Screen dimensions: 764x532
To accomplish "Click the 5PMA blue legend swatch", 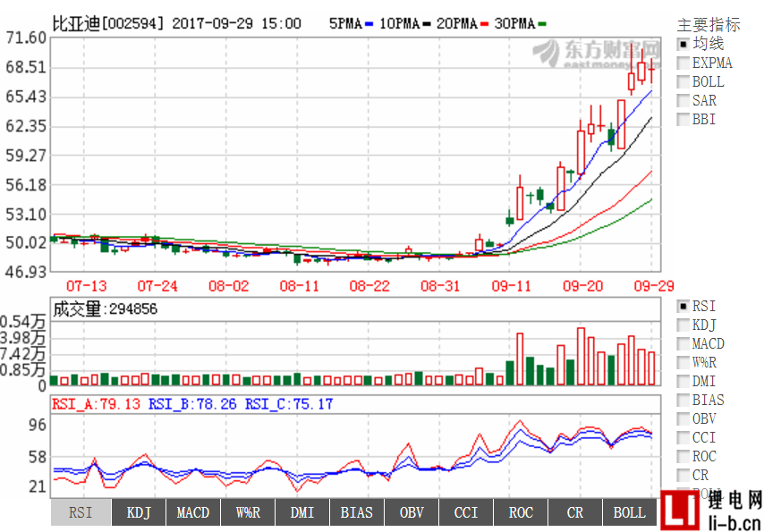I will pos(369,24).
